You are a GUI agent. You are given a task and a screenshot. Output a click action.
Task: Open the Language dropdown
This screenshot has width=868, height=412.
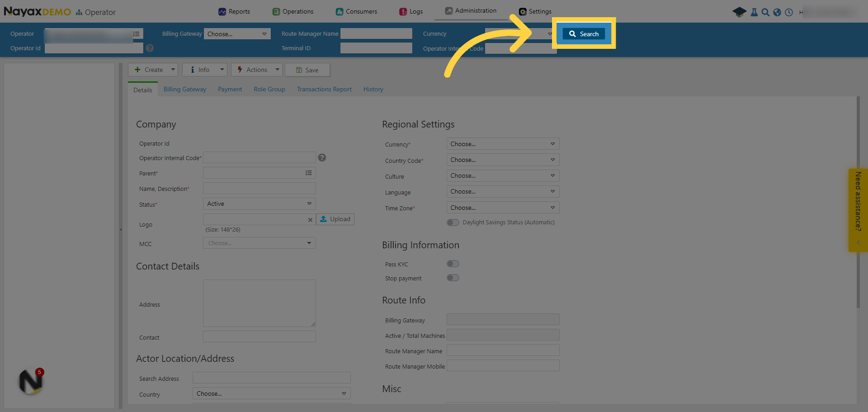tap(503, 191)
